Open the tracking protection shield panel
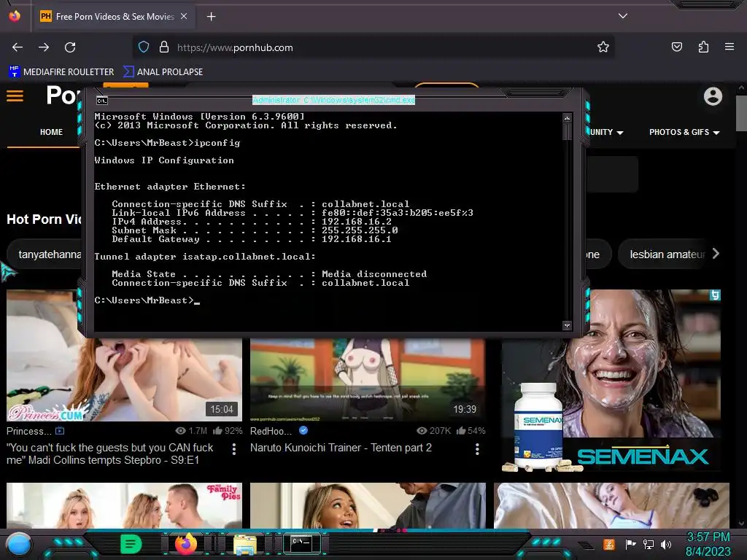This screenshot has height=560, width=747. pos(144,47)
